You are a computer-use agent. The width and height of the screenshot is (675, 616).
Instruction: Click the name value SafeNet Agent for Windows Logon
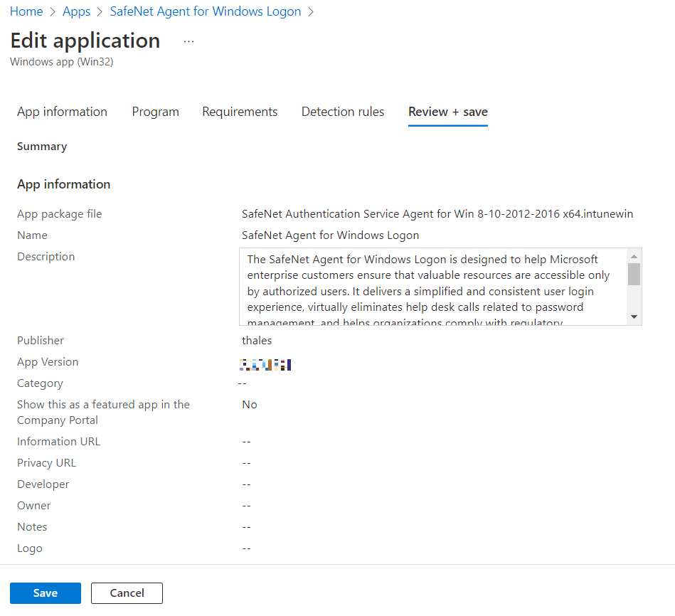point(330,235)
